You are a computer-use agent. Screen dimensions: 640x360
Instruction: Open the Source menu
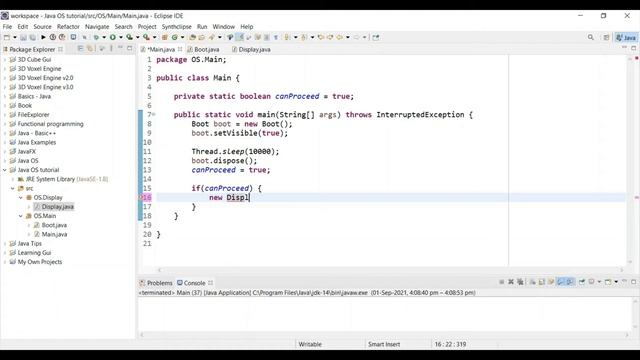click(x=42, y=27)
